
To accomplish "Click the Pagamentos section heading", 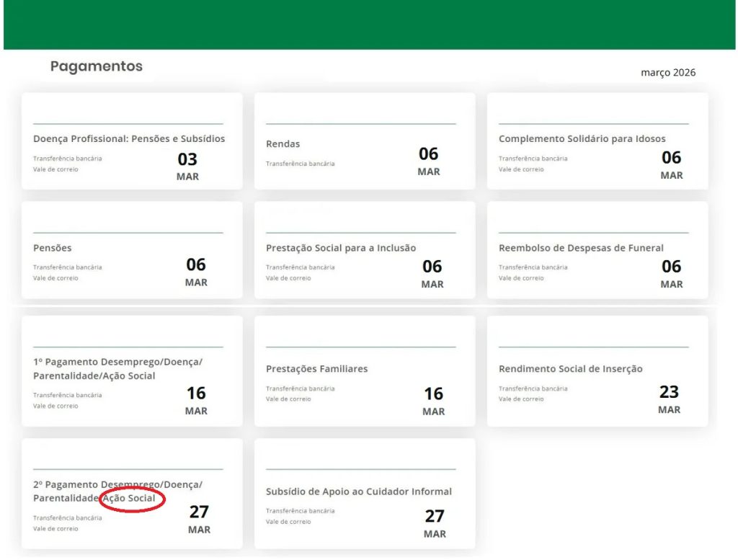I will click(x=97, y=66).
